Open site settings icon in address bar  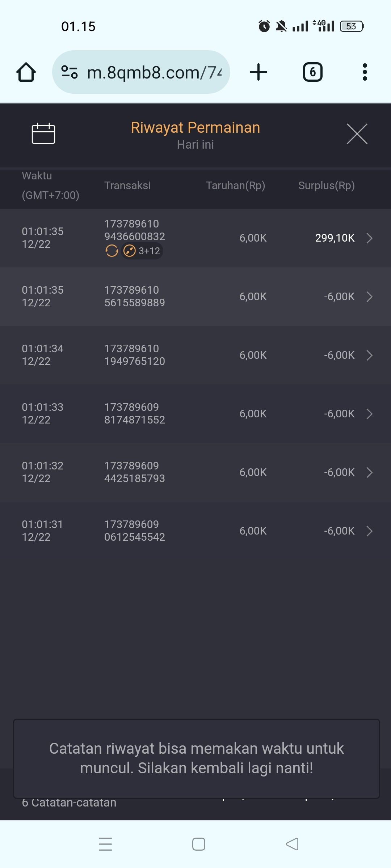click(70, 72)
